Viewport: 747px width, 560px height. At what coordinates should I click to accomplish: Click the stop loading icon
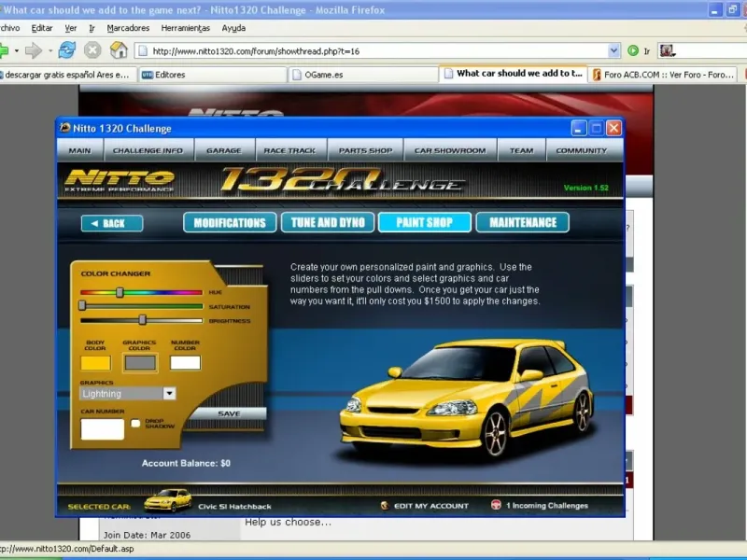[x=92, y=50]
